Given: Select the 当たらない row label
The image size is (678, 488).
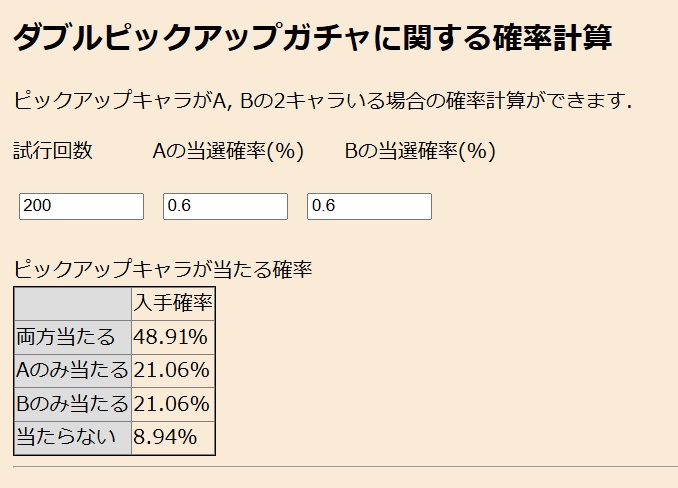Looking at the screenshot, I should [66, 437].
